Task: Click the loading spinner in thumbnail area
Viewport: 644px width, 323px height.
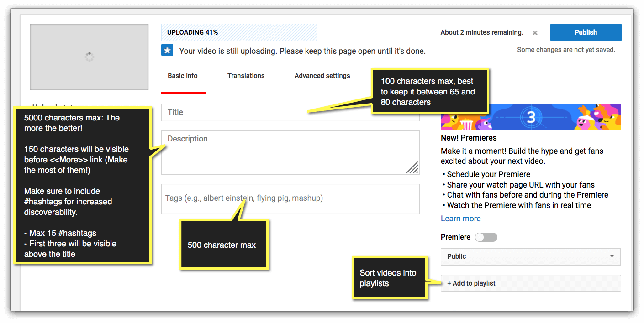Action: click(89, 57)
